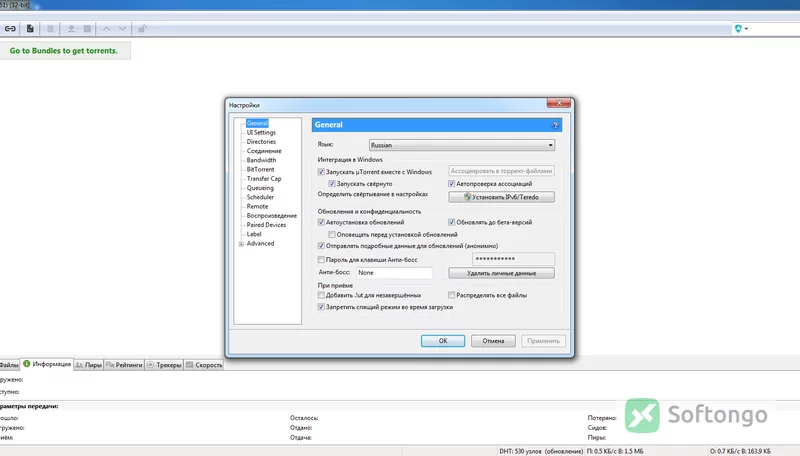
Task: Select UI Settings in settings tree
Action: coord(261,133)
